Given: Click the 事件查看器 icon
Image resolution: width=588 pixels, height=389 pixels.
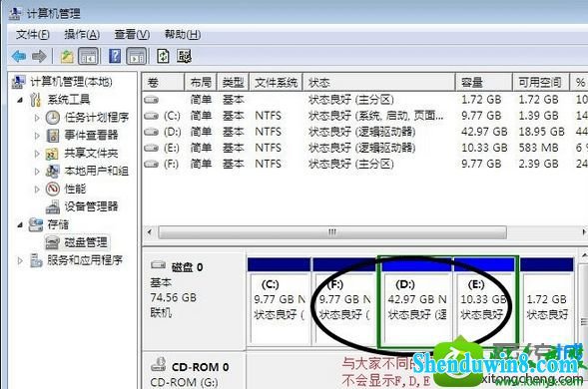Looking at the screenshot, I should [53, 136].
